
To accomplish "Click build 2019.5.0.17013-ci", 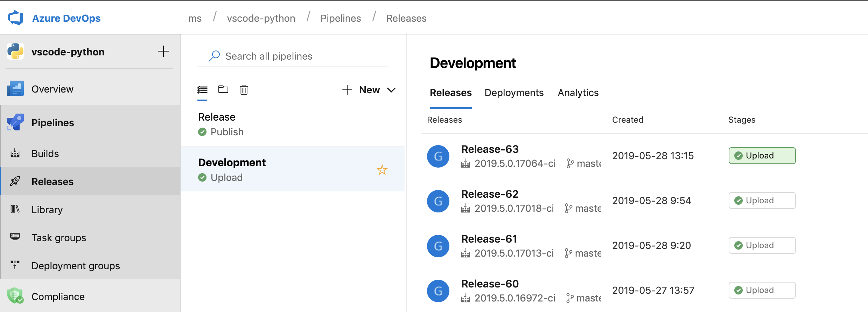I will 514,253.
